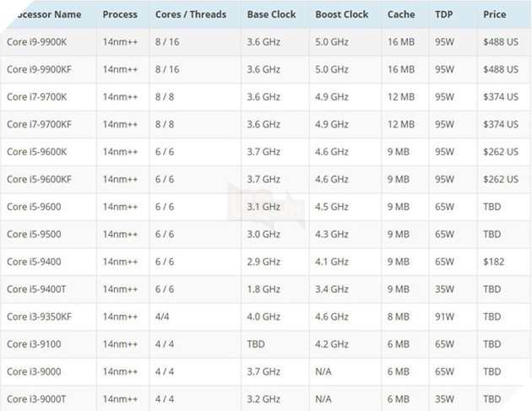Select the Core i9-9900KF name cell

[39, 69]
